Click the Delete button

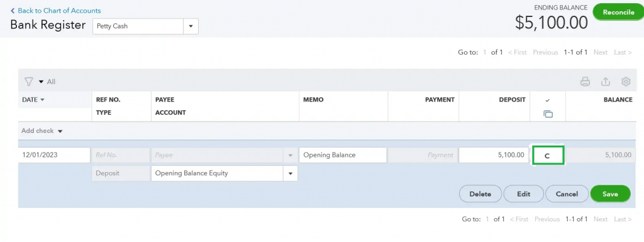480,194
